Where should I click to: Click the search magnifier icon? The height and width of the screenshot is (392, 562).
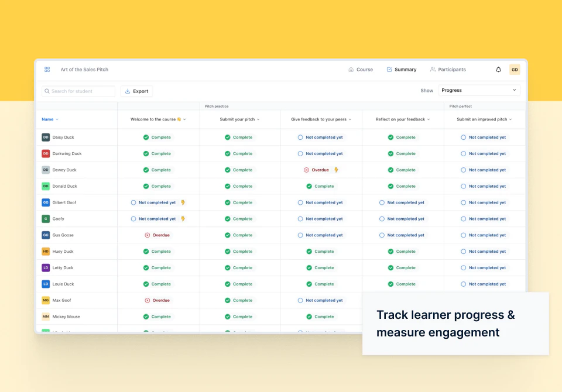click(47, 91)
